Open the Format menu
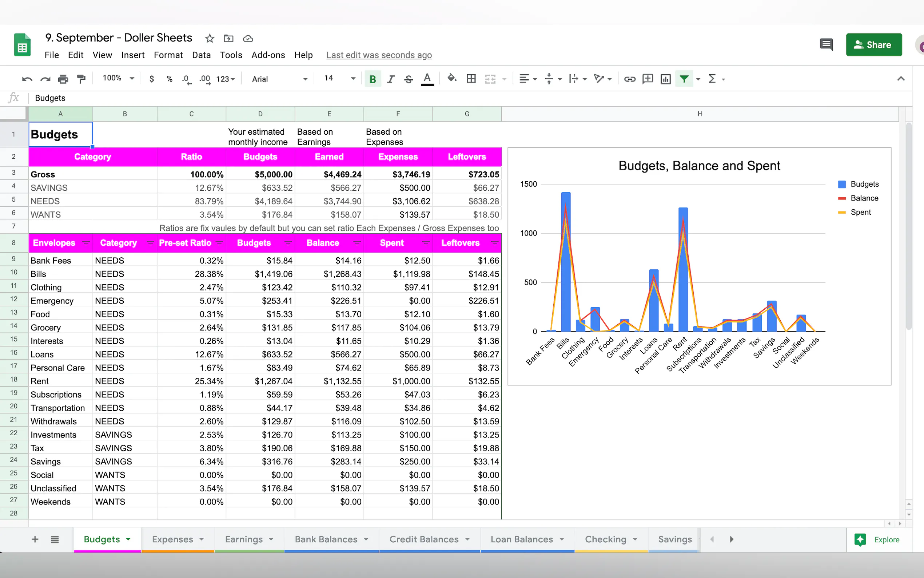The width and height of the screenshot is (924, 578). click(x=168, y=55)
